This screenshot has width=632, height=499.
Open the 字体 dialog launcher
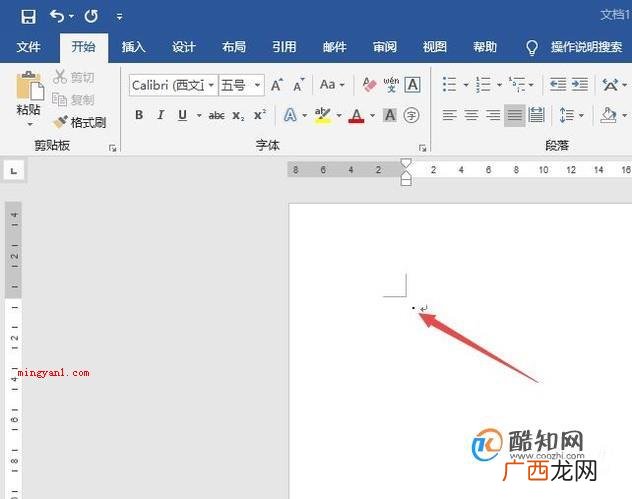(422, 148)
